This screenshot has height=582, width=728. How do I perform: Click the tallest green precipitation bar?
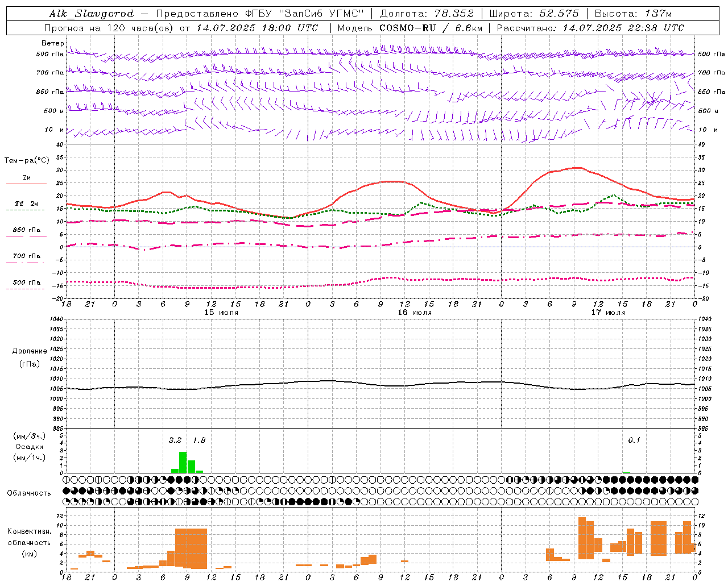click(x=183, y=462)
